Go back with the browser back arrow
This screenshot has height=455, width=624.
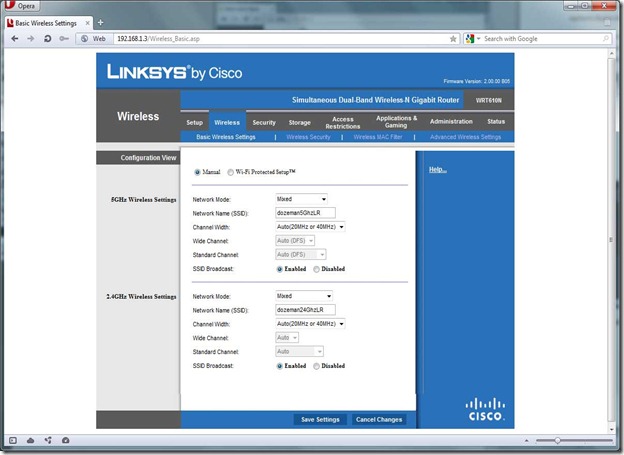pos(15,39)
